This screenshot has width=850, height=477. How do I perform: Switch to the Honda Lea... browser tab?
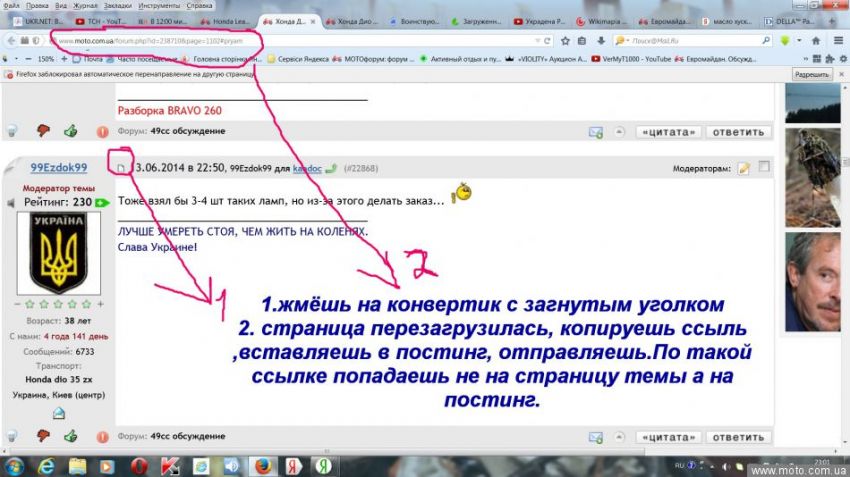(225, 21)
